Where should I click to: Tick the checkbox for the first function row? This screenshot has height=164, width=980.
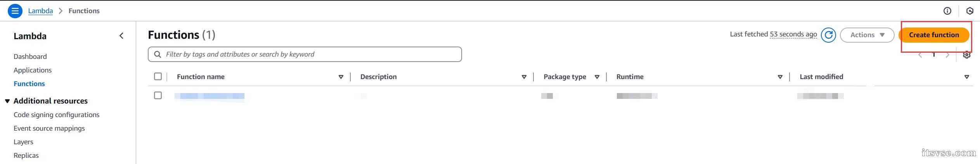(158, 95)
